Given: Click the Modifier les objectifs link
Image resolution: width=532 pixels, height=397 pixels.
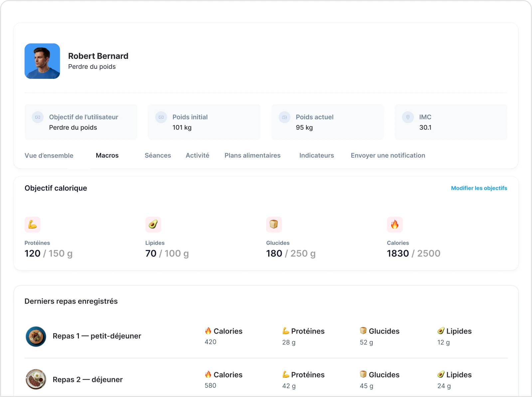Looking at the screenshot, I should click(479, 188).
